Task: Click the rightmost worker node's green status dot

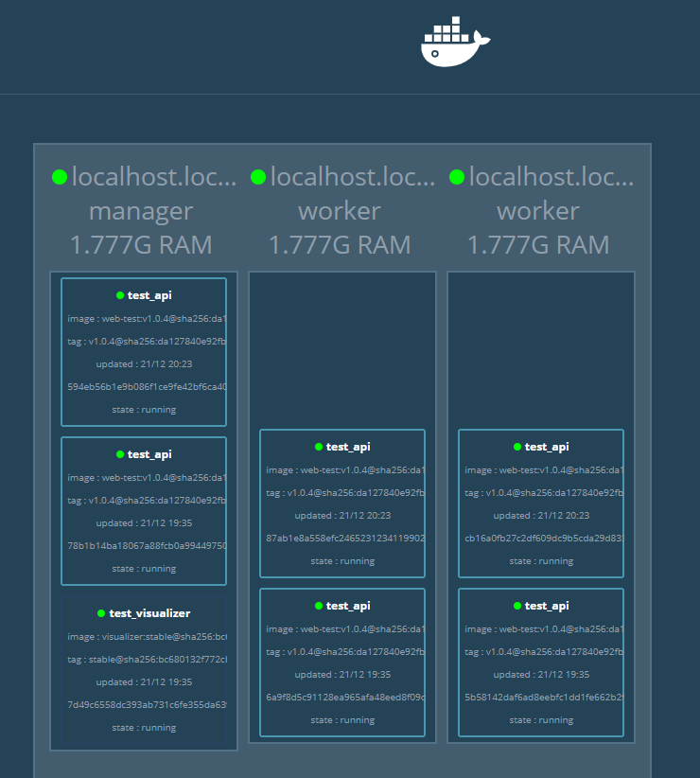Action: pyautogui.click(x=457, y=177)
